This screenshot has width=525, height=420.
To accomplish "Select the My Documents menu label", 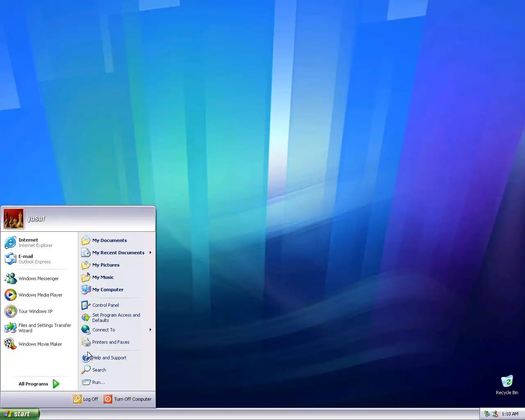I will tap(110, 240).
